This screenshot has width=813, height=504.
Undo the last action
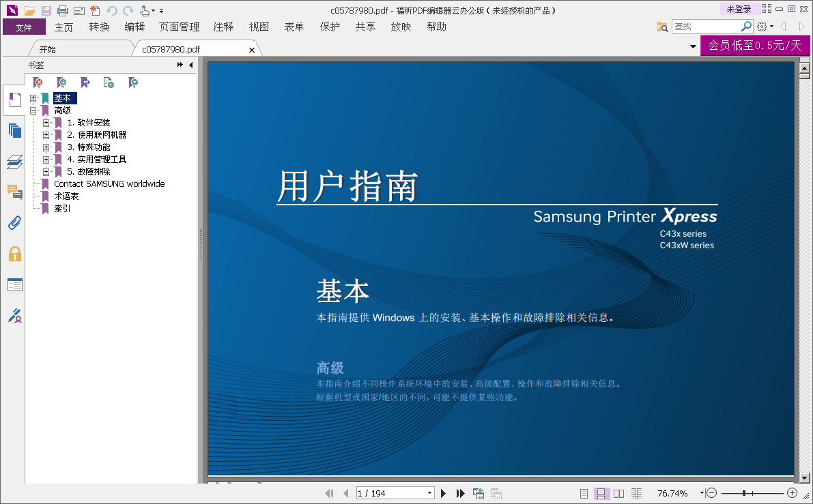pyautogui.click(x=111, y=10)
